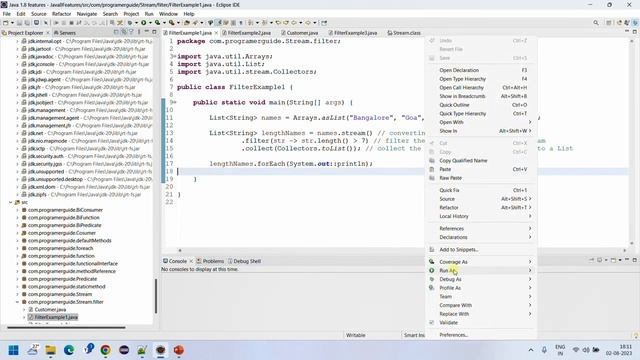The width and height of the screenshot is (640, 360).
Task: Open the Refactor menu in menu bar
Action: [61, 14]
